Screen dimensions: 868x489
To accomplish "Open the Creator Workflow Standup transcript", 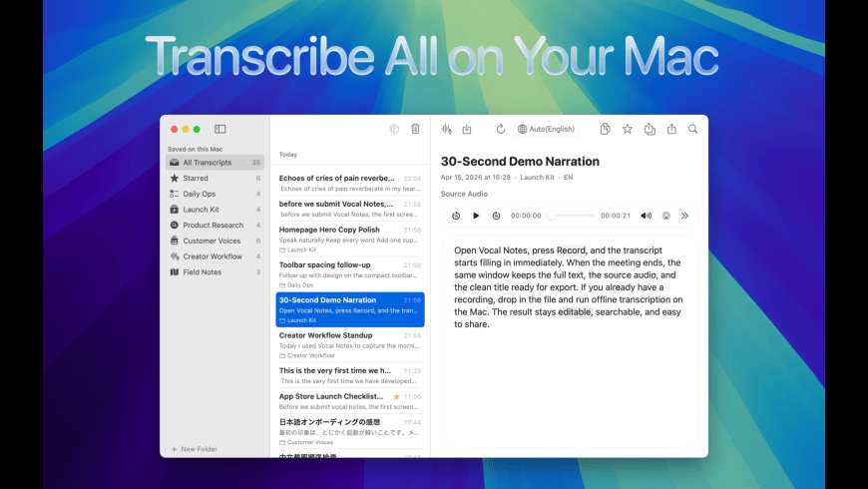I will (x=350, y=345).
